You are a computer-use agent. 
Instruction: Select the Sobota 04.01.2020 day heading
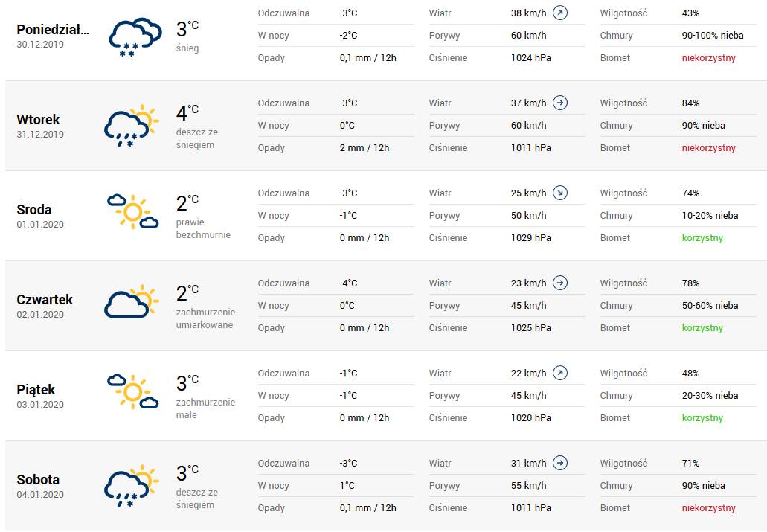click(x=40, y=486)
